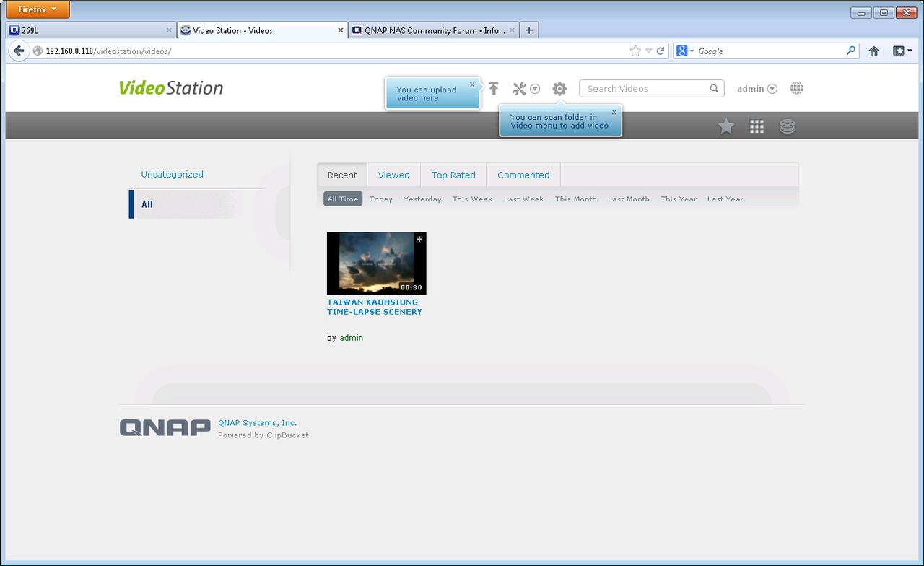Viewport: 924px width, 566px height.
Task: Expand the dropdown arrow beside wrench tools
Action: click(535, 89)
